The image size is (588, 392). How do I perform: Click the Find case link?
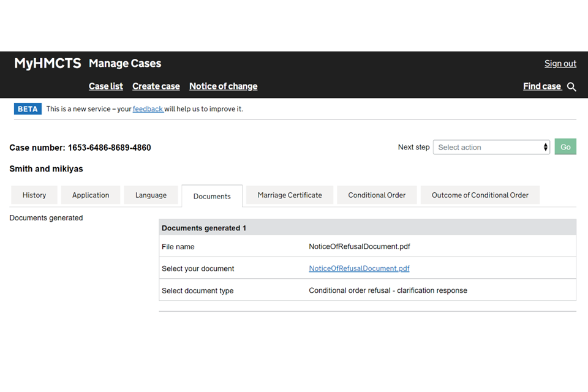point(541,86)
